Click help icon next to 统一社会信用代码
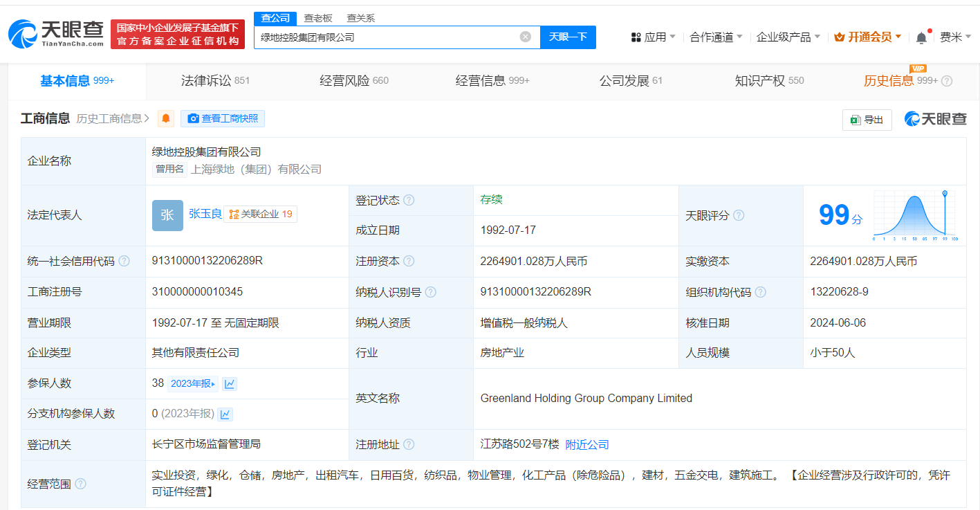 124,261
